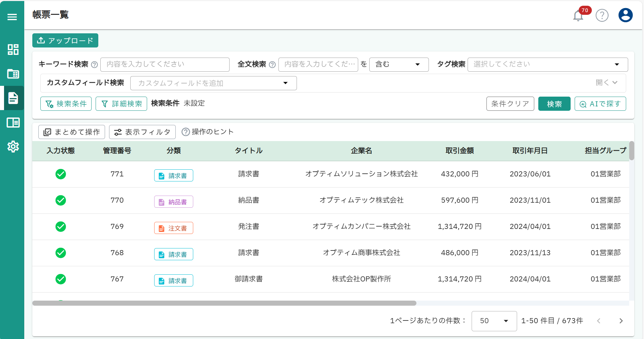Viewport: 644px width, 339px height.
Task: Open the hamburger navigation menu
Action: click(x=12, y=16)
